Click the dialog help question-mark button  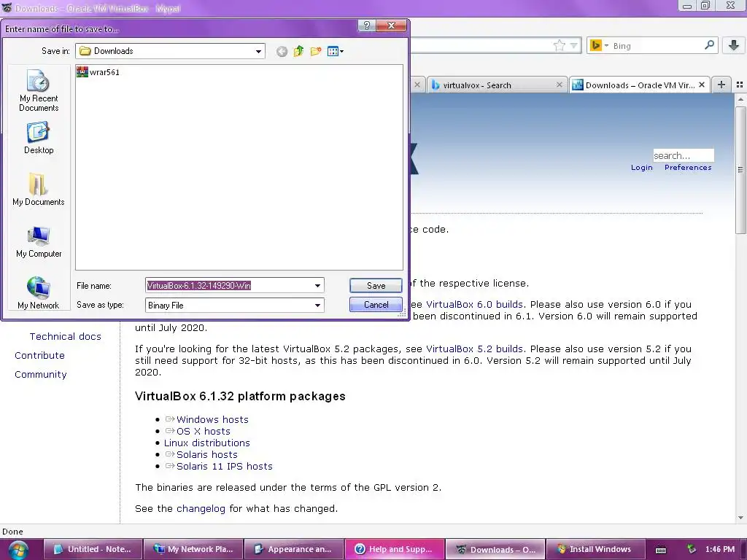point(367,26)
